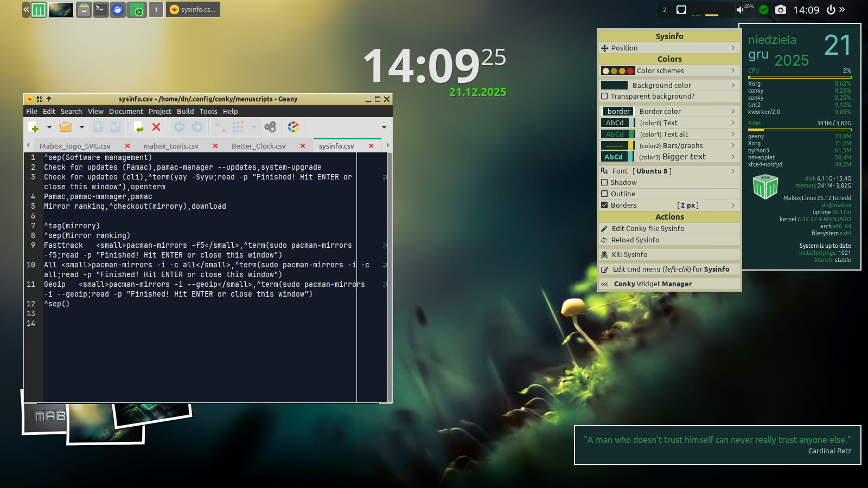Check the Outline option
This screenshot has width=868, height=488.
pyautogui.click(x=604, y=194)
